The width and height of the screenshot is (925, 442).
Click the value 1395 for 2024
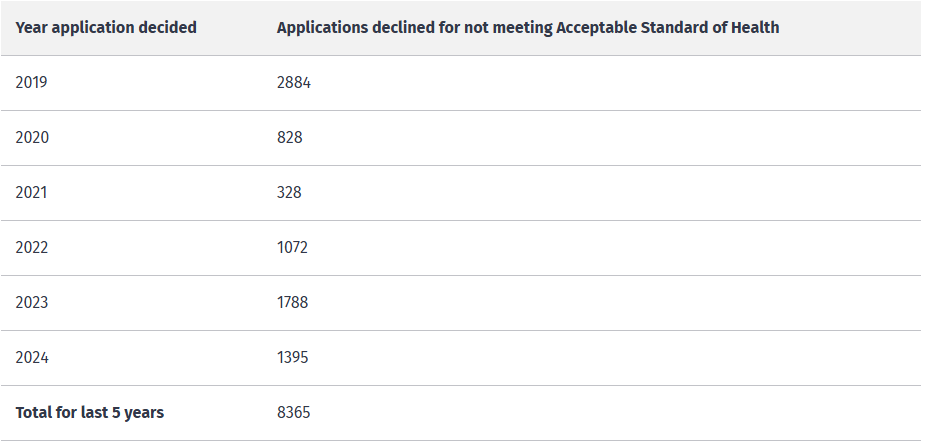293,358
